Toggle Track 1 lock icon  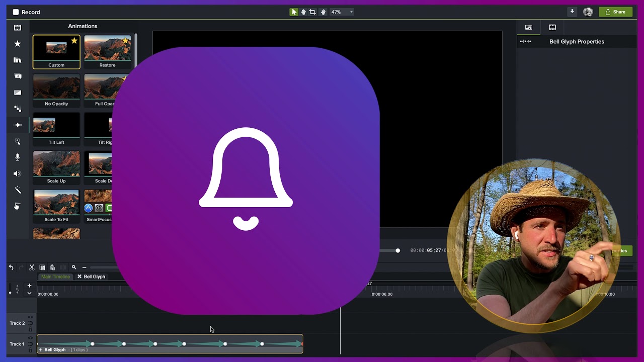coord(30,350)
